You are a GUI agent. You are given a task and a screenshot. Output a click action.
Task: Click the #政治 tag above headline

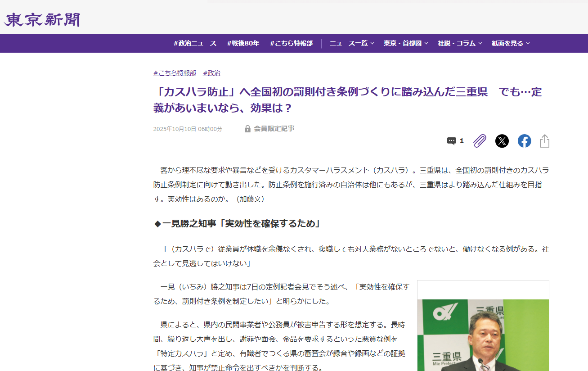click(211, 73)
